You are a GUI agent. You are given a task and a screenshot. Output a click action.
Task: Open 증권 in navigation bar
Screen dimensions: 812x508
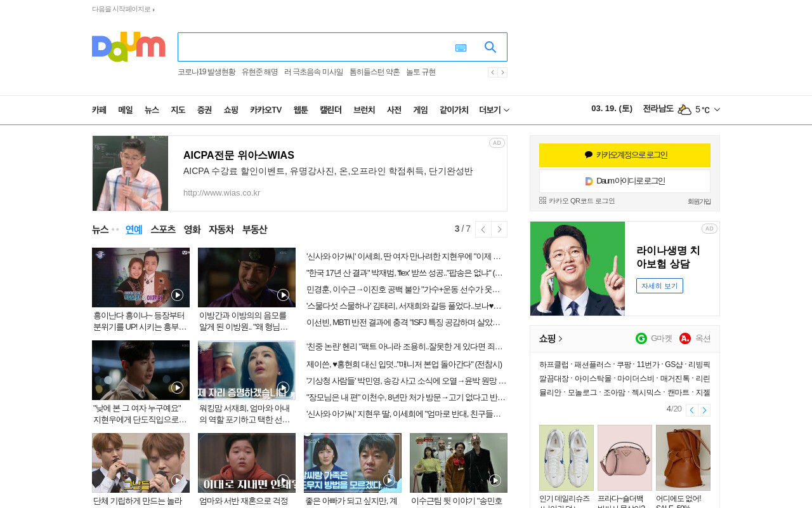[204, 110]
